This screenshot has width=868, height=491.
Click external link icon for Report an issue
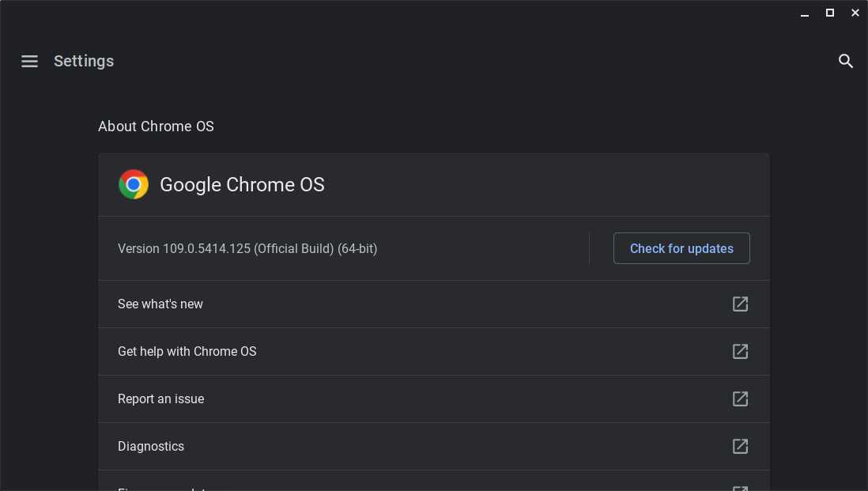point(740,398)
